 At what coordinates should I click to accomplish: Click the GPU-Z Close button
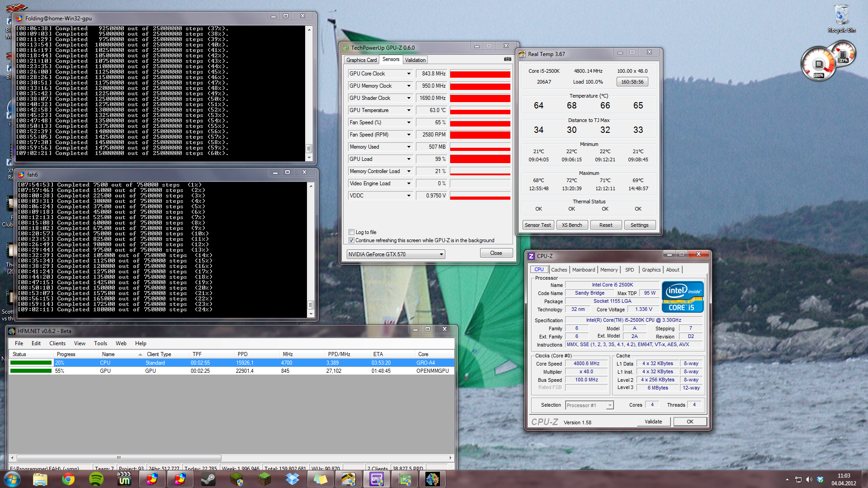[x=496, y=253]
